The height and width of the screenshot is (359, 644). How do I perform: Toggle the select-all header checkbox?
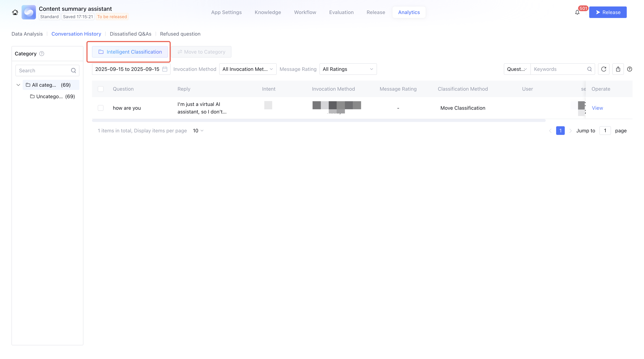point(100,89)
